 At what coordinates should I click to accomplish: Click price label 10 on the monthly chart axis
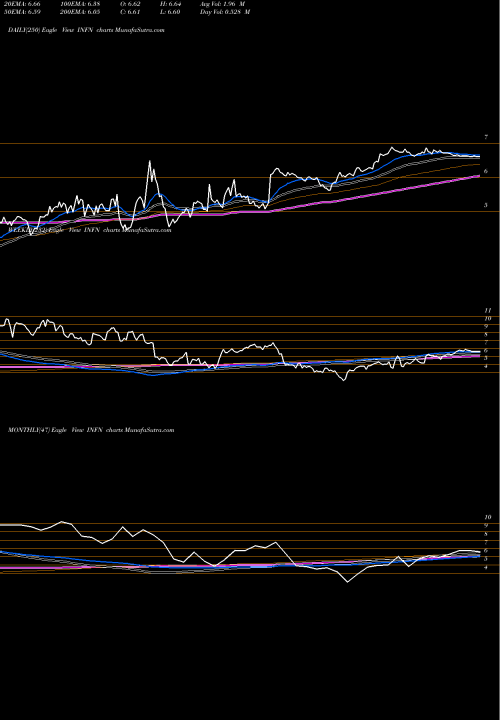(x=489, y=517)
